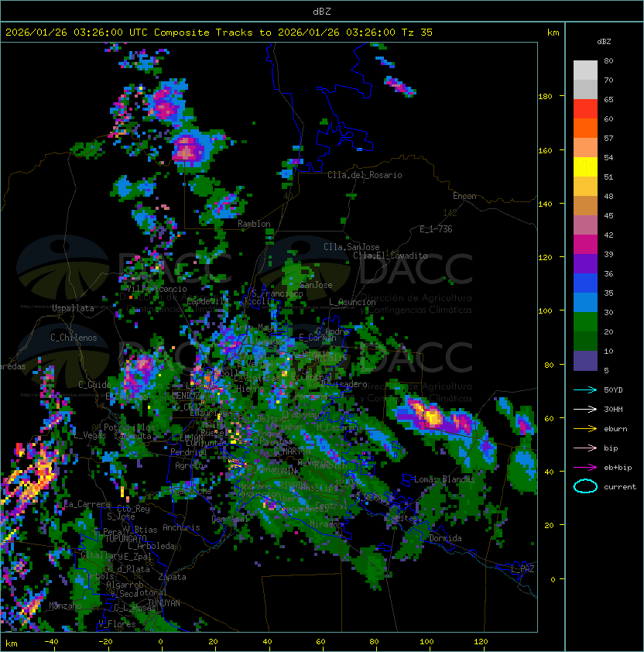Click the 'Perdriel' map label
This screenshot has width=644, height=652.
click(x=189, y=452)
